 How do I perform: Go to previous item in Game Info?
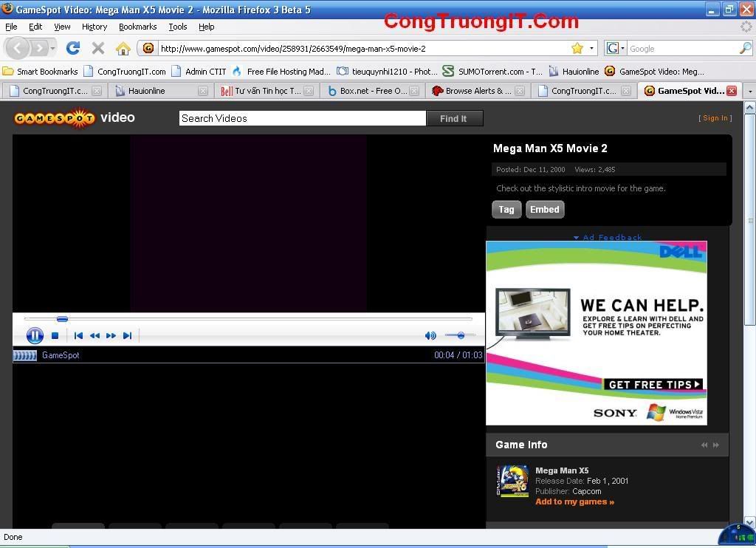click(704, 445)
